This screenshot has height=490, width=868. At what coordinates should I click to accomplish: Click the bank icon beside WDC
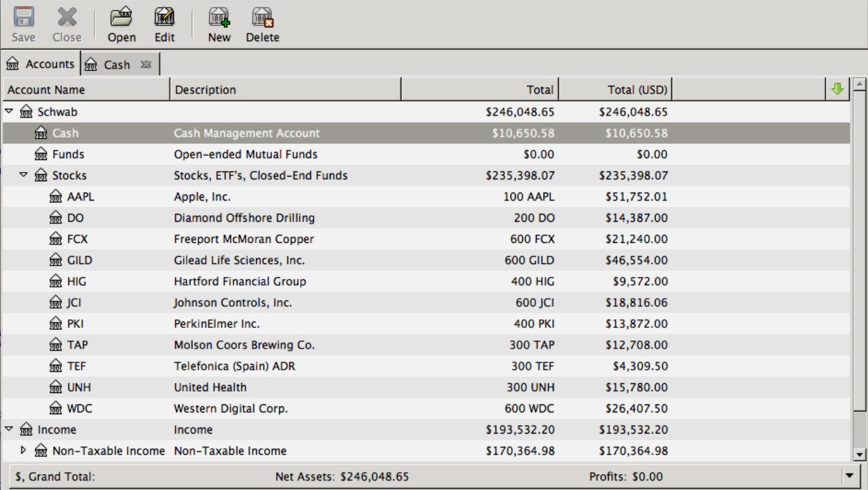coord(56,408)
